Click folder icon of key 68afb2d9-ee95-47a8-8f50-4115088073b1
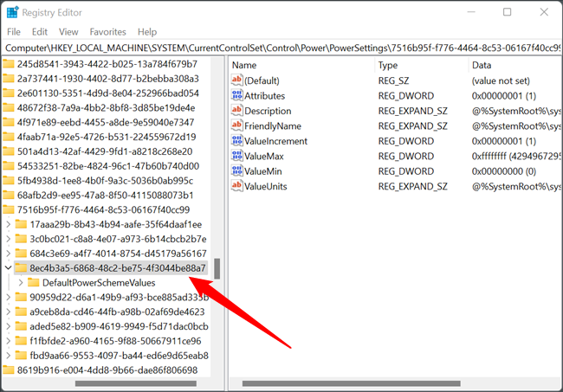The width and height of the screenshot is (563, 392). [9, 195]
